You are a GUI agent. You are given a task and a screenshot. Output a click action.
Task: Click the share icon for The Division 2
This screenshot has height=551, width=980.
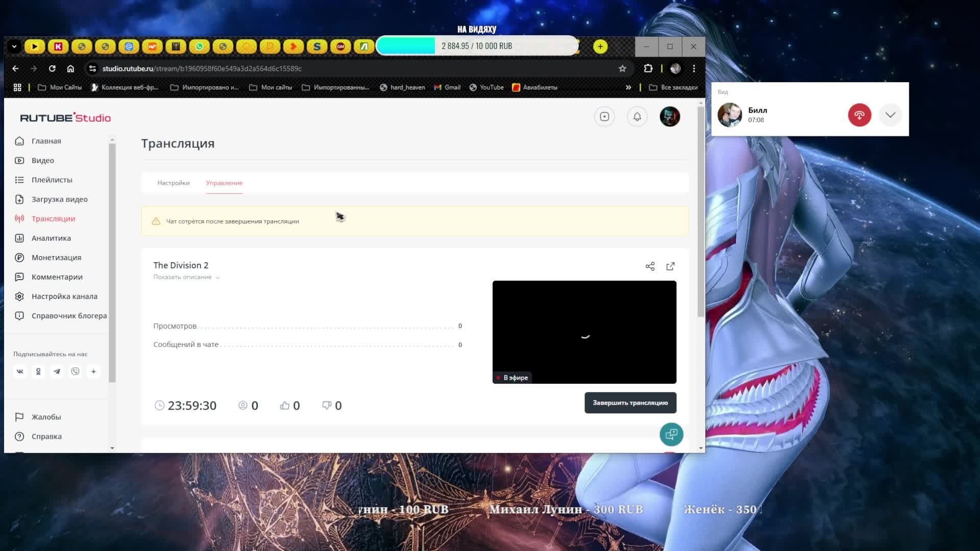tap(650, 266)
